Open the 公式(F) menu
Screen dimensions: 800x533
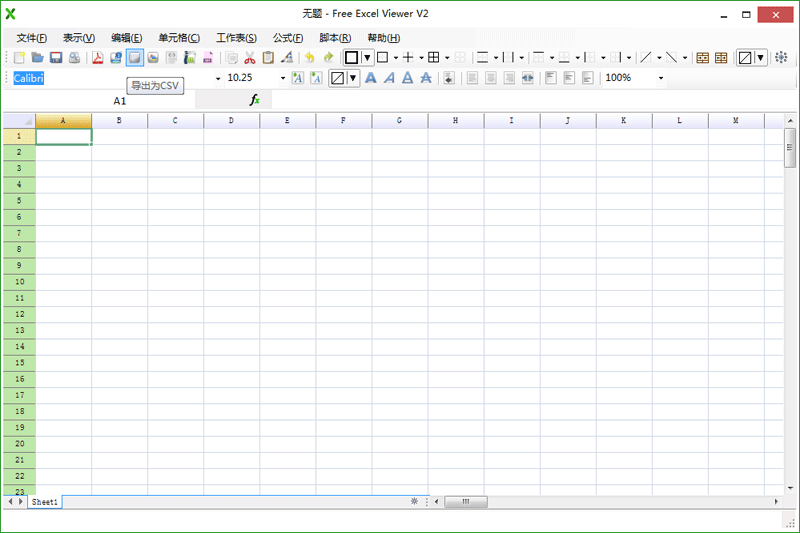[x=288, y=38]
